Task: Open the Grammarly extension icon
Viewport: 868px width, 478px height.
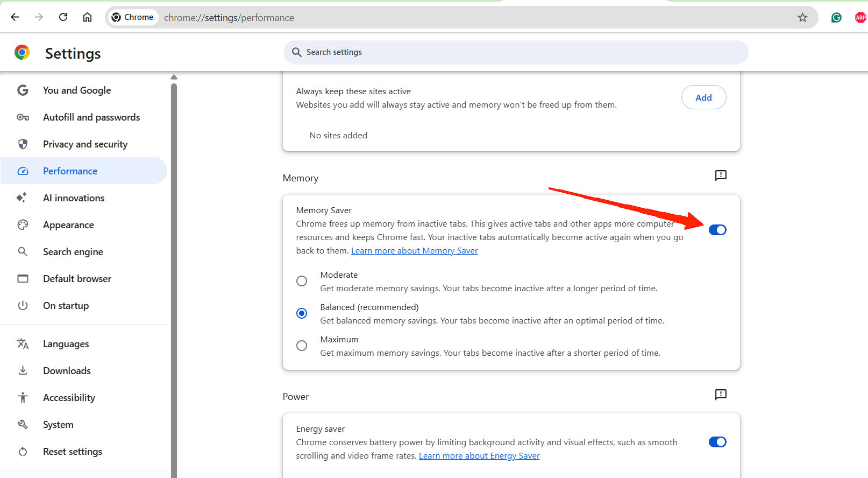Action: coord(836,18)
